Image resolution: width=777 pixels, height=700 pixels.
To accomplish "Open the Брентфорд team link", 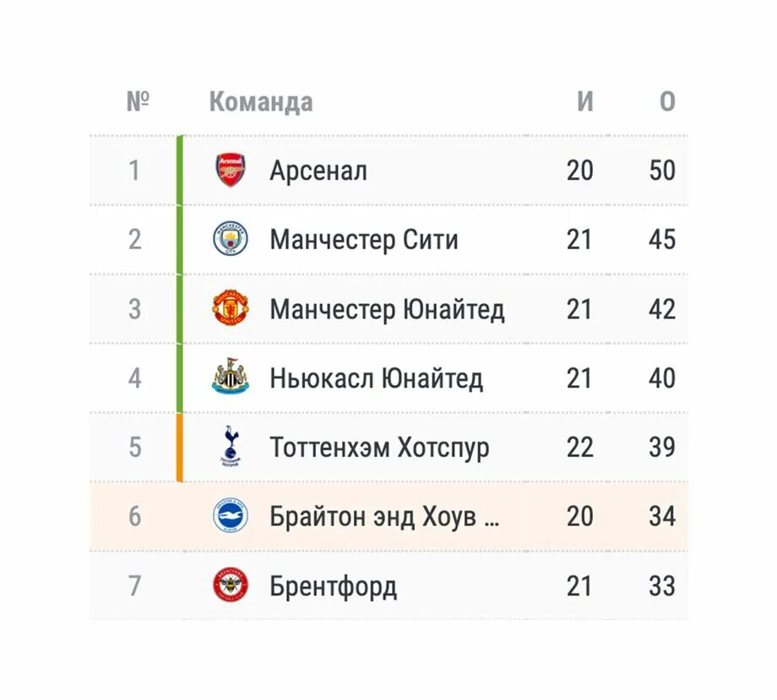I will click(x=333, y=587).
